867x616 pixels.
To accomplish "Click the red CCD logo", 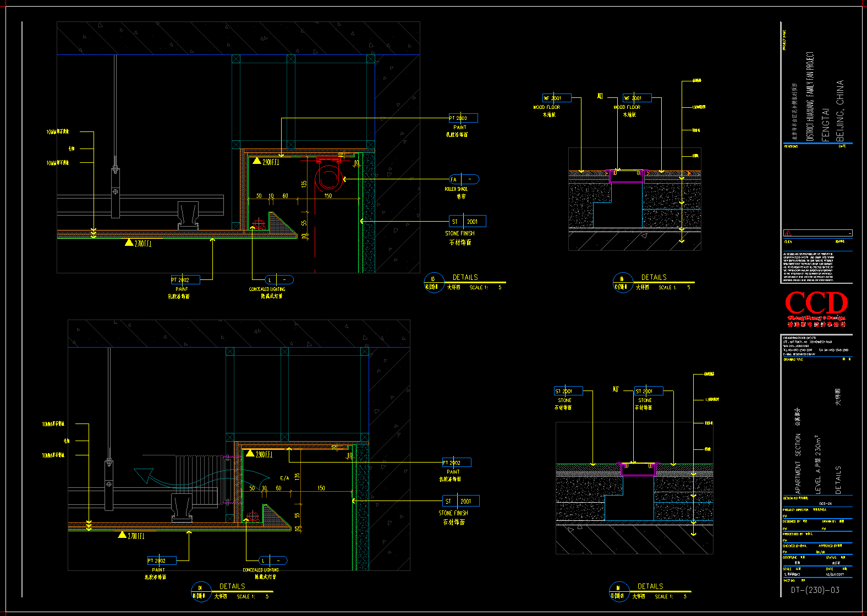I will 816,303.
